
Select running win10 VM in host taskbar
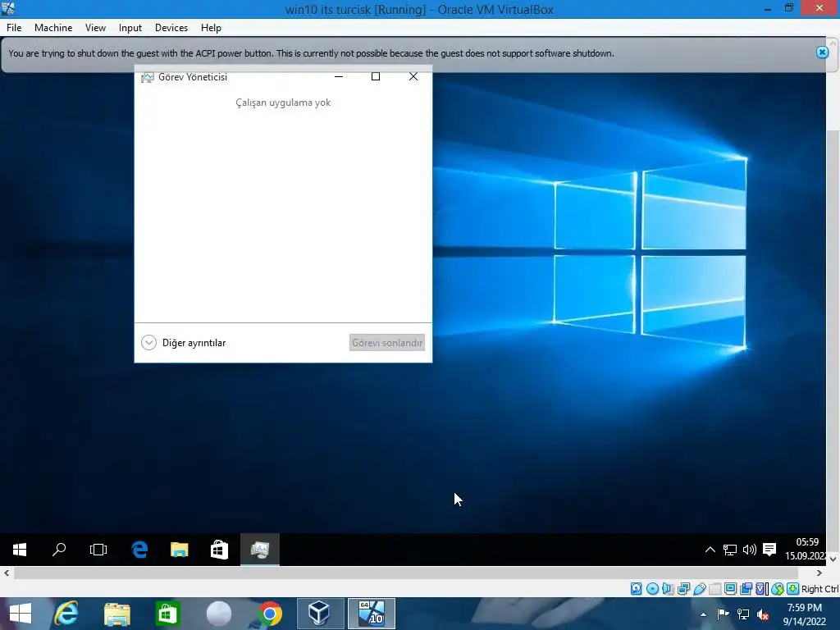point(372,614)
